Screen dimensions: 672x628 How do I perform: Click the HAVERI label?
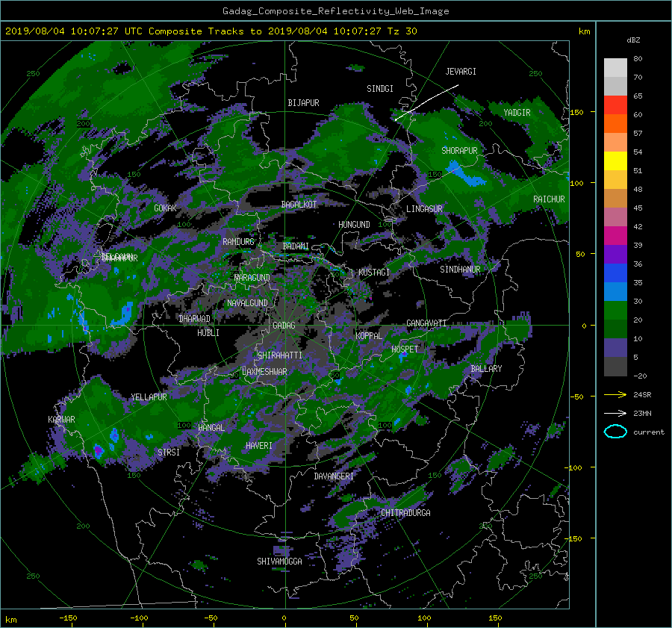point(259,446)
